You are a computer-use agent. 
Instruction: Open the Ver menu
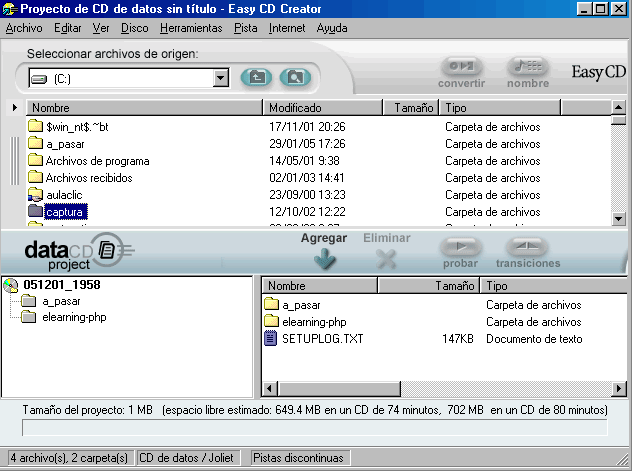[x=101, y=28]
